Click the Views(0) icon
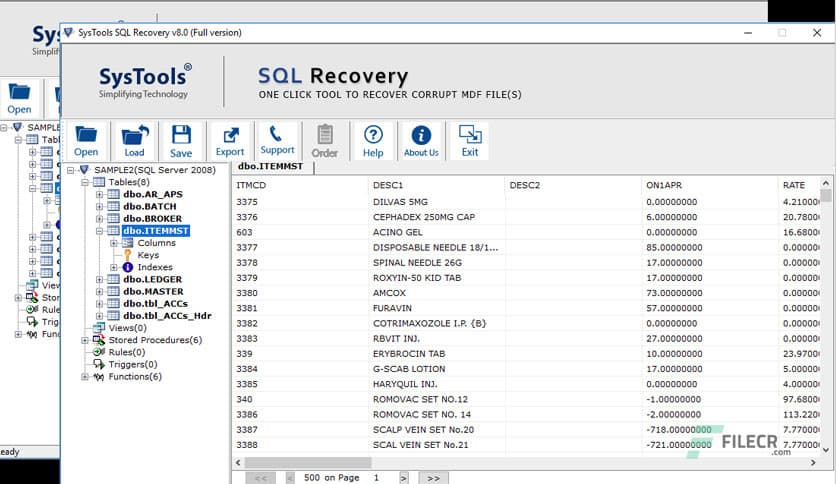This screenshot has width=836, height=484. tap(99, 327)
